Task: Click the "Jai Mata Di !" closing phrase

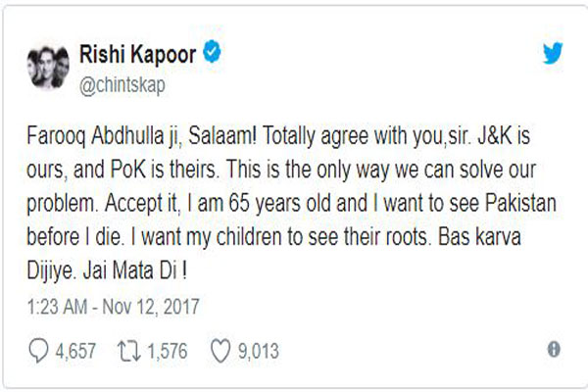Action: point(134,270)
